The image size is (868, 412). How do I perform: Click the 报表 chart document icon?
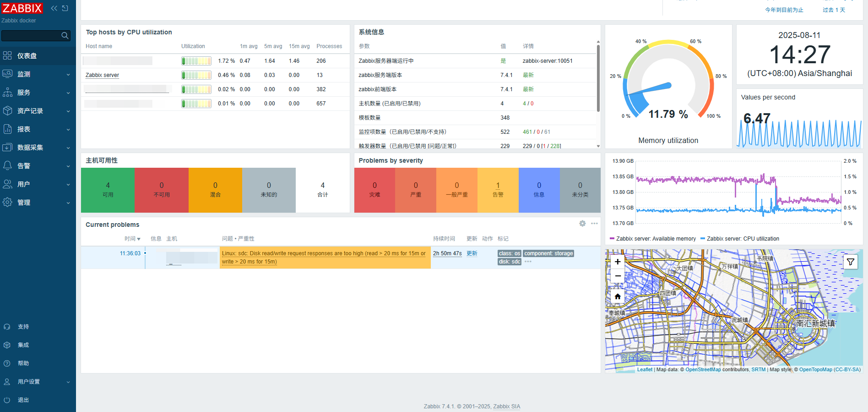tap(7, 129)
